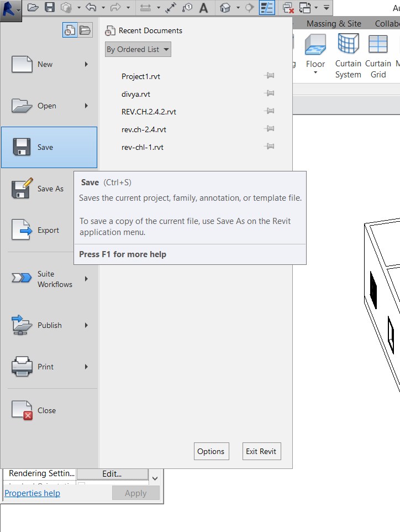Expand the Undo history dropdown arrow
The image size is (400, 532).
click(x=103, y=8)
